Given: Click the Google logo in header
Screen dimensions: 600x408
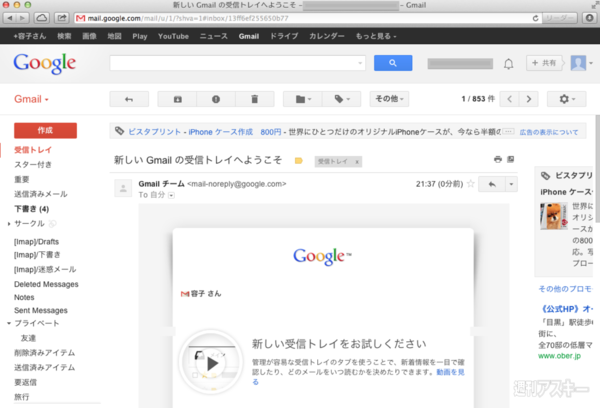Looking at the screenshot, I should 45,64.
